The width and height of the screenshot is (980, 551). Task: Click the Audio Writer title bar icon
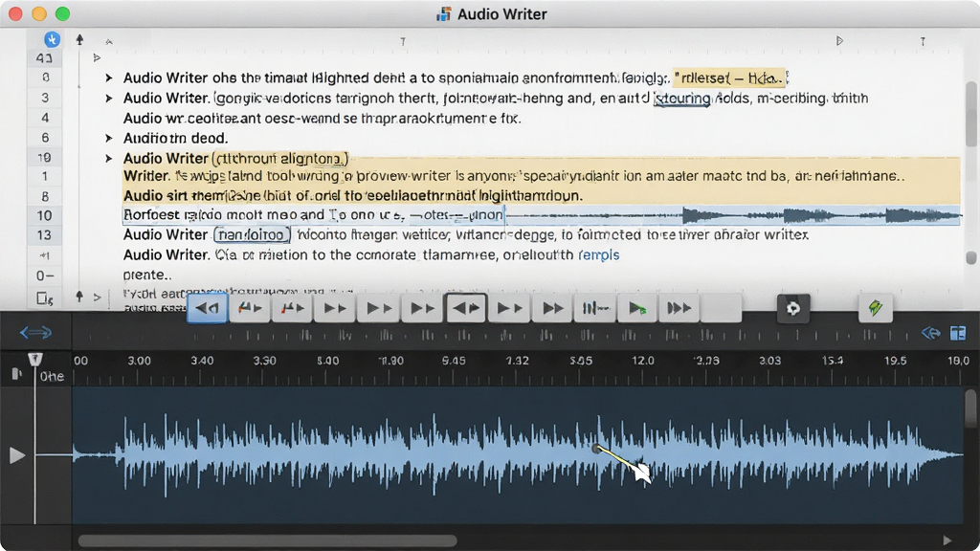click(x=444, y=13)
